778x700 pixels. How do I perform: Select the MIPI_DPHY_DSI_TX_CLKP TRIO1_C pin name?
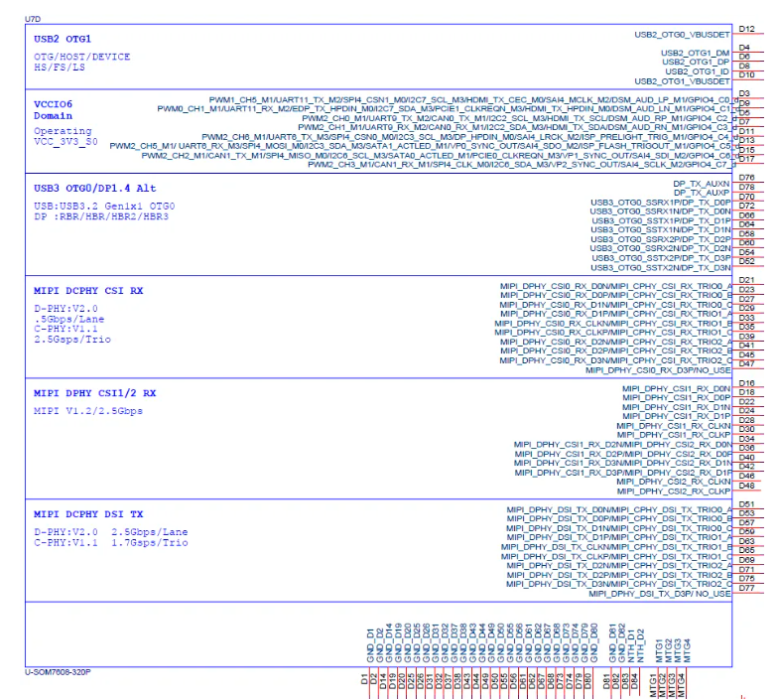tap(616, 556)
